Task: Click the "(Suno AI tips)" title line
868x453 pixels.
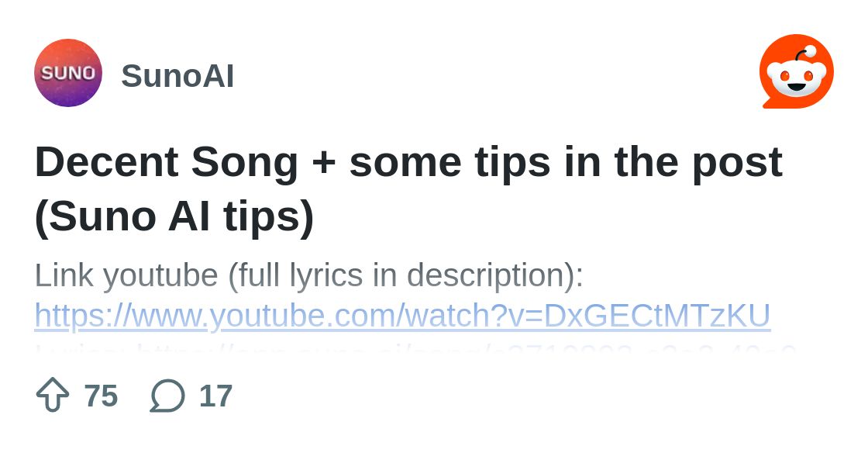Action: point(174,216)
